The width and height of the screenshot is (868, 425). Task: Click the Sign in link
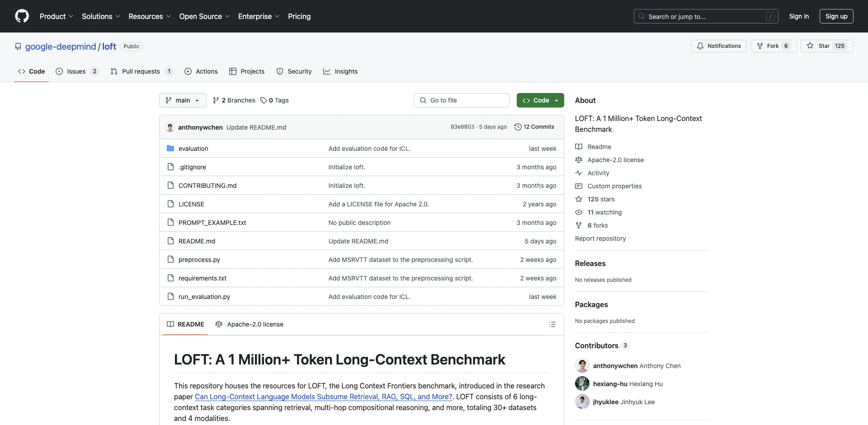pyautogui.click(x=799, y=16)
